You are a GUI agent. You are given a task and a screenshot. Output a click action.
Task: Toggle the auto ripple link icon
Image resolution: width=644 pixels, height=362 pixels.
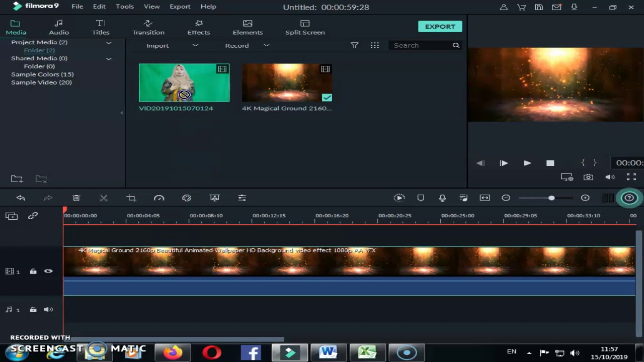tap(33, 216)
